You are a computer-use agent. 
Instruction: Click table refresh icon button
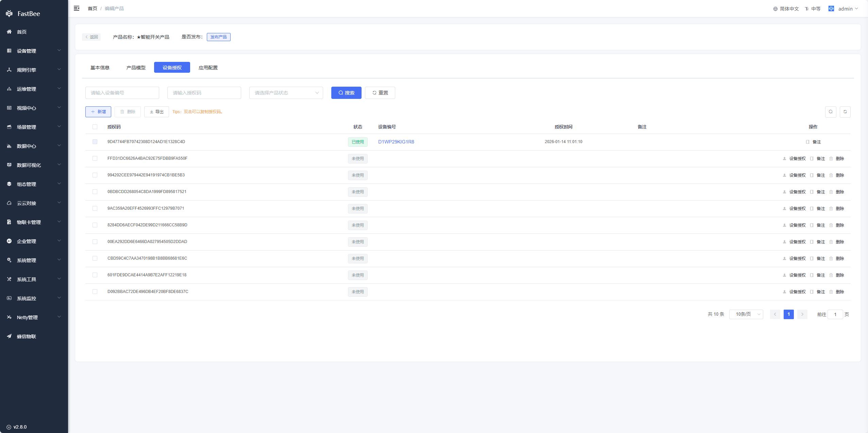[845, 112]
